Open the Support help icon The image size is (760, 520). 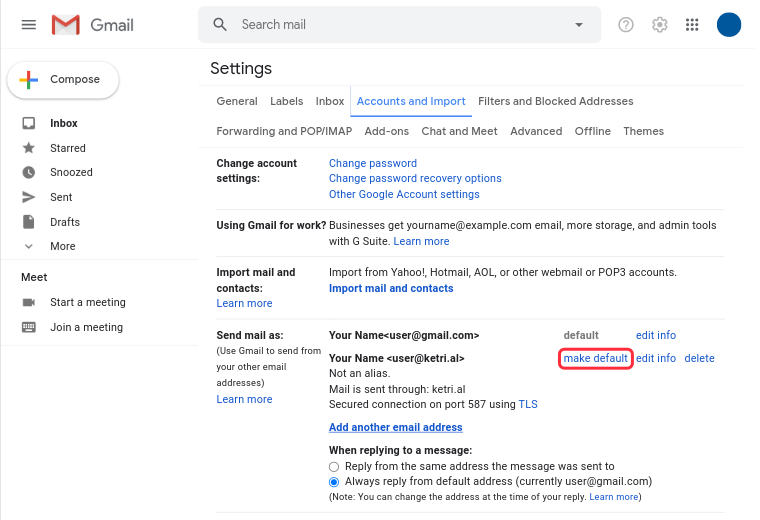click(626, 24)
